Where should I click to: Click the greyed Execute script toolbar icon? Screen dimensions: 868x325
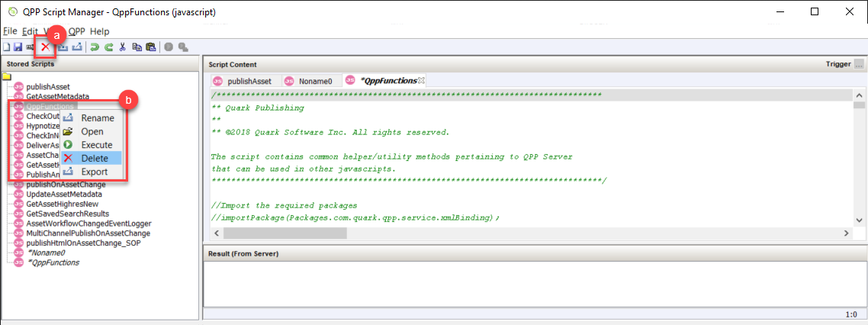click(x=169, y=47)
